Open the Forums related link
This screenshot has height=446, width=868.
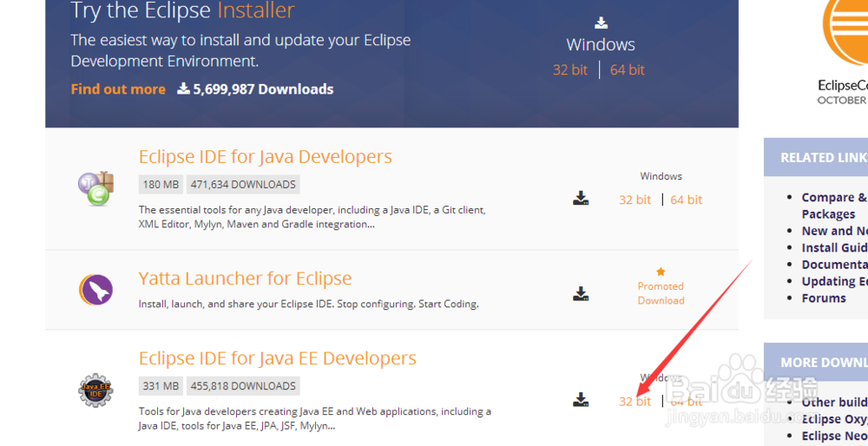(x=824, y=298)
